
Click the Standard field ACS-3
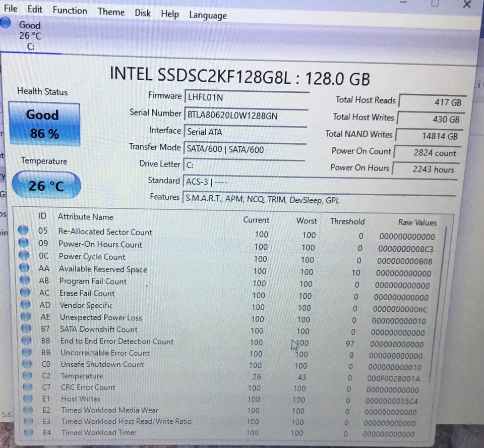click(320, 182)
